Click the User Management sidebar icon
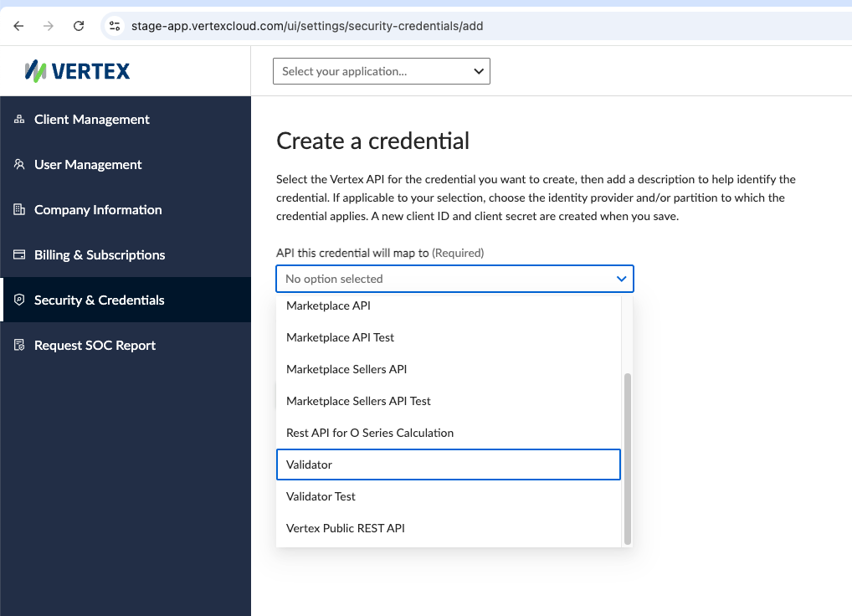The width and height of the screenshot is (852, 616). (x=19, y=164)
